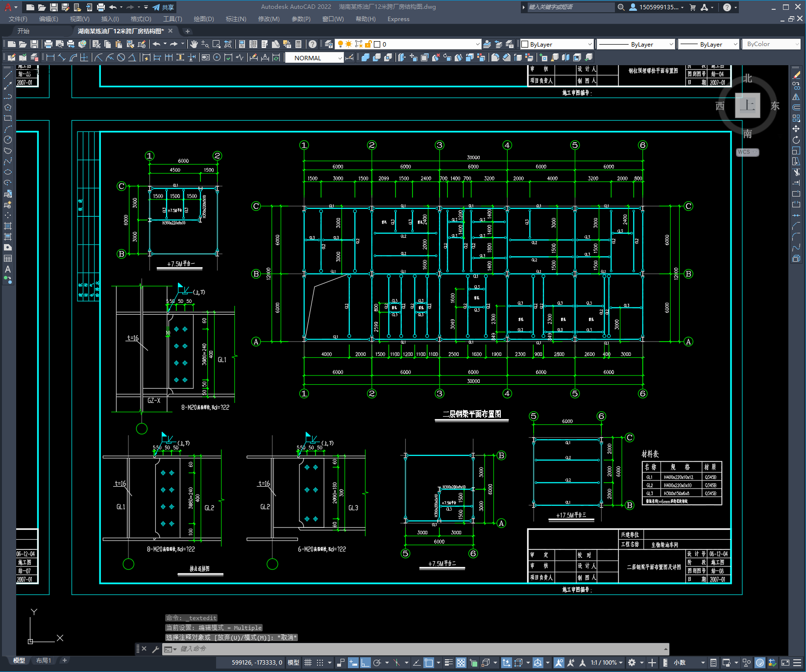Click the WCS label below ViewCube
The height and width of the screenshot is (672, 806).
click(x=747, y=152)
